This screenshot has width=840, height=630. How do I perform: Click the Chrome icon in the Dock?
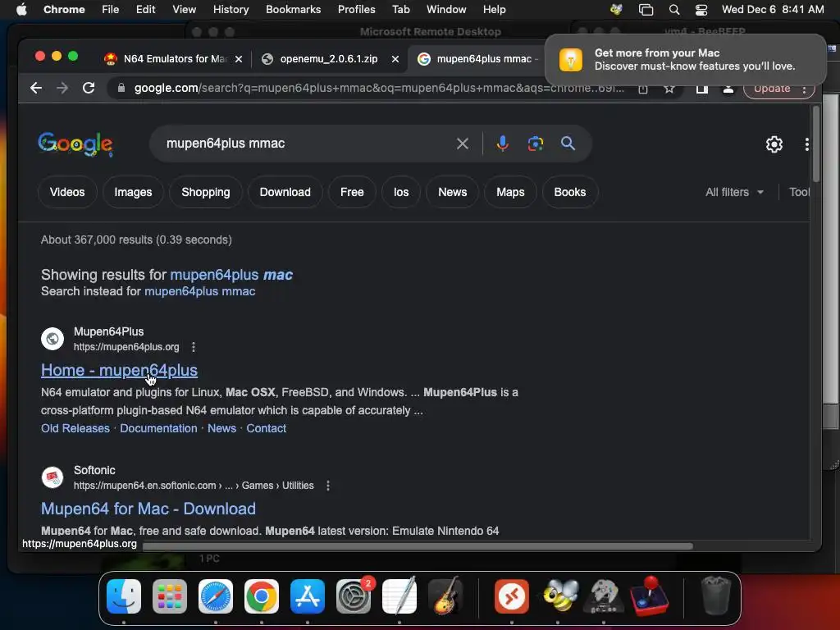click(x=262, y=596)
